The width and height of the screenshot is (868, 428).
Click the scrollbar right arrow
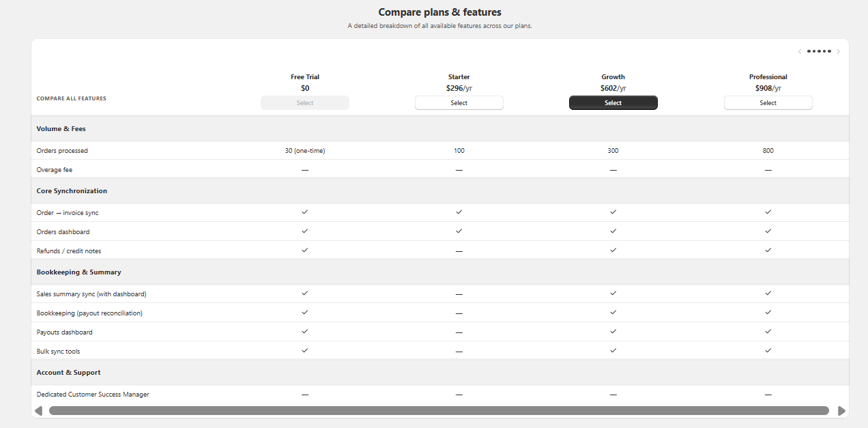(x=841, y=411)
